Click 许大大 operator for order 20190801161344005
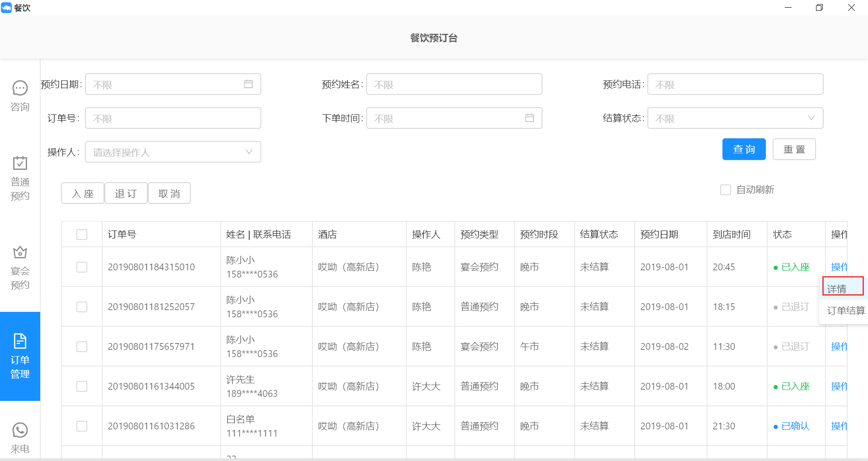 point(426,386)
